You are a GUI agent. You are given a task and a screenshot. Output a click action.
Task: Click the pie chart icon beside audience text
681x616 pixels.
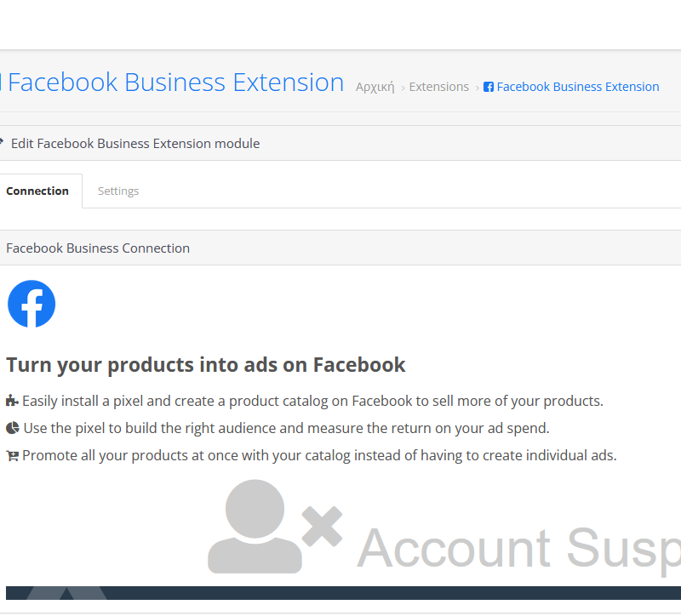[x=13, y=428]
